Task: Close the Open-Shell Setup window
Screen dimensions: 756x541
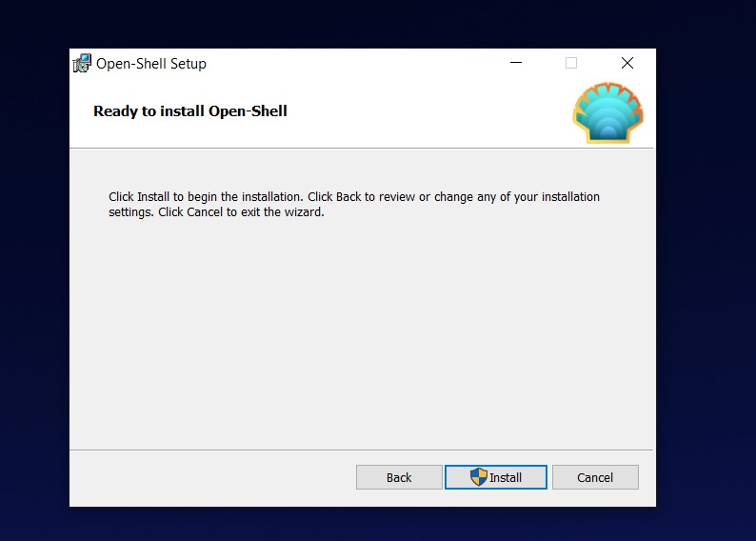Action: pos(627,63)
